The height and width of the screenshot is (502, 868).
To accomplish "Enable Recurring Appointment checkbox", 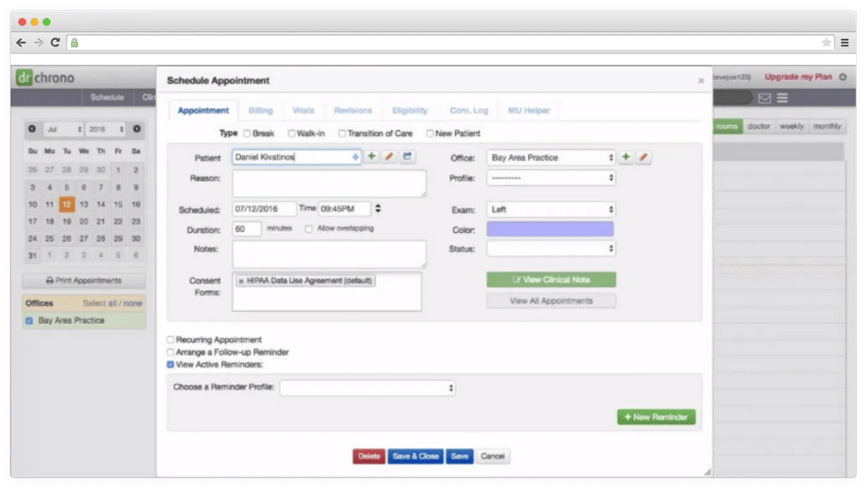I will [x=171, y=340].
